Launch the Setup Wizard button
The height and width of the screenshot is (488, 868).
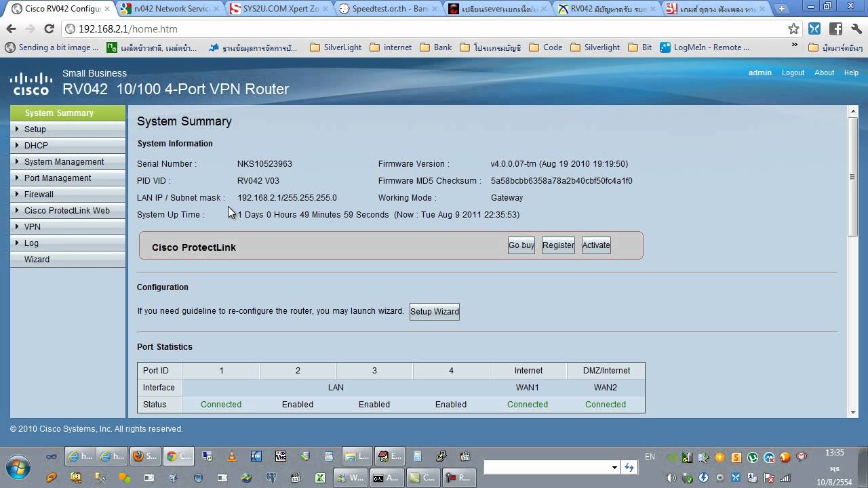[x=435, y=312]
